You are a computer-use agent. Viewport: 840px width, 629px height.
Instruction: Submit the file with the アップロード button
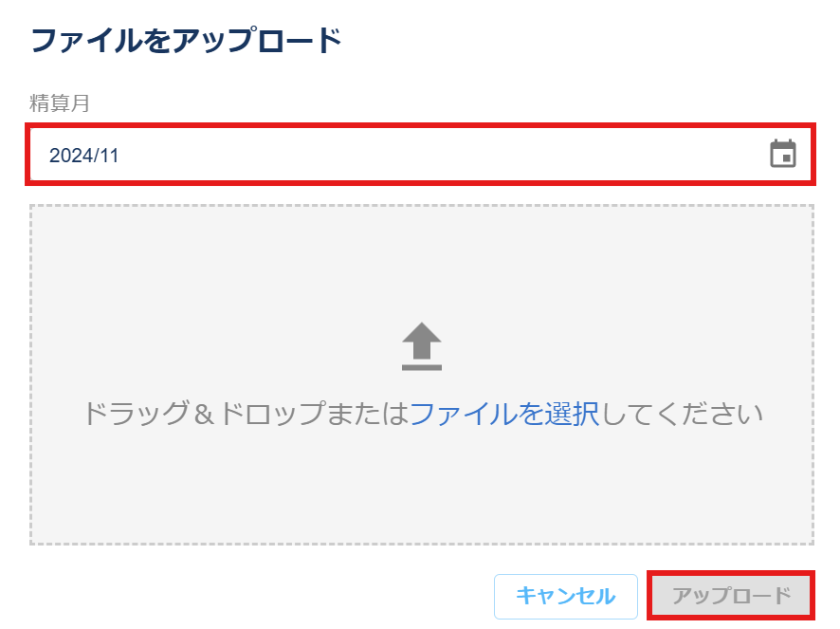pos(731,596)
